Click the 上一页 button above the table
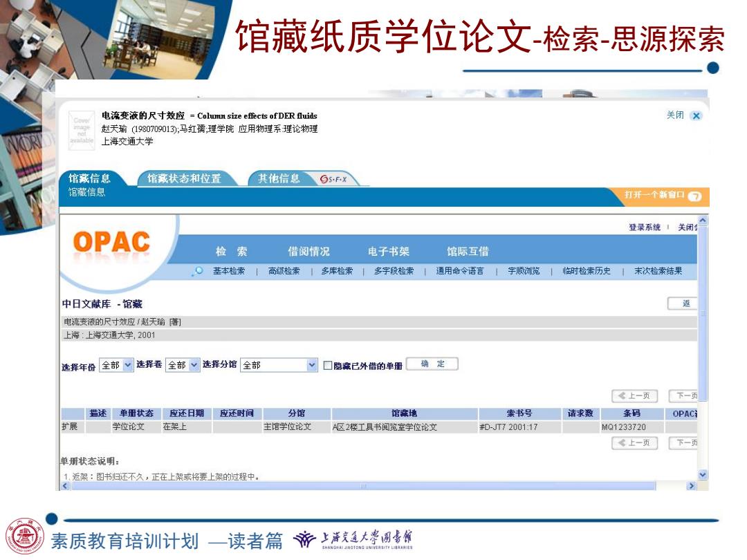The width and height of the screenshot is (747, 560). coord(634,395)
